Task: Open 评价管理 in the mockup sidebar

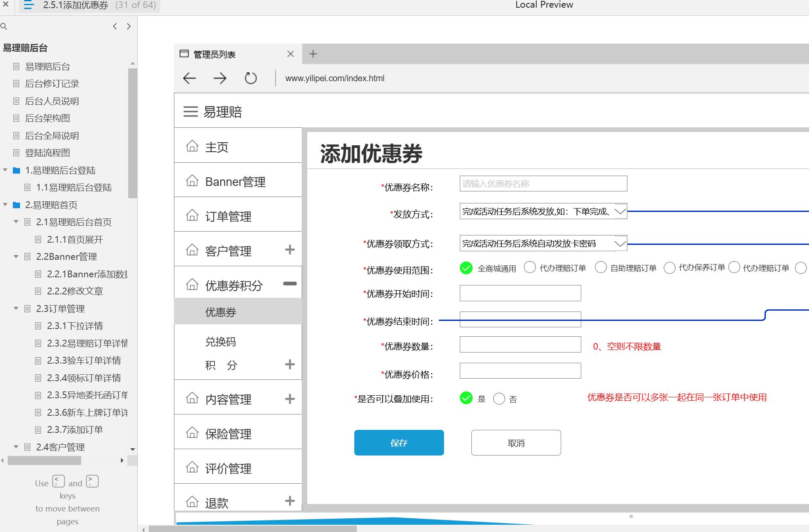Action: tap(238, 467)
